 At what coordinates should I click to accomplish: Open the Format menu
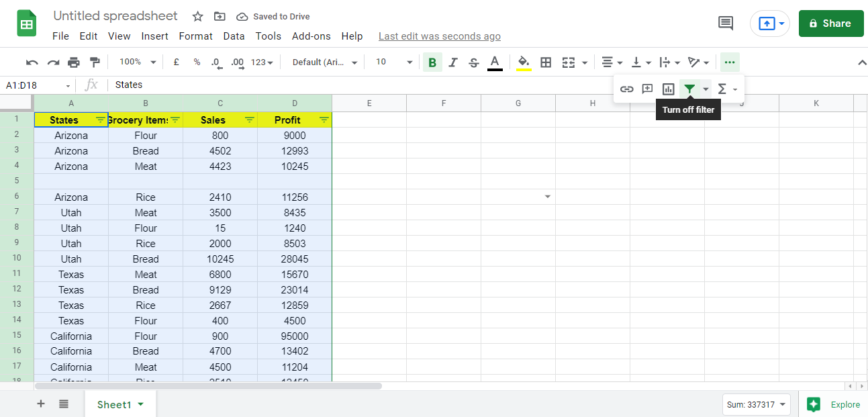(x=196, y=36)
